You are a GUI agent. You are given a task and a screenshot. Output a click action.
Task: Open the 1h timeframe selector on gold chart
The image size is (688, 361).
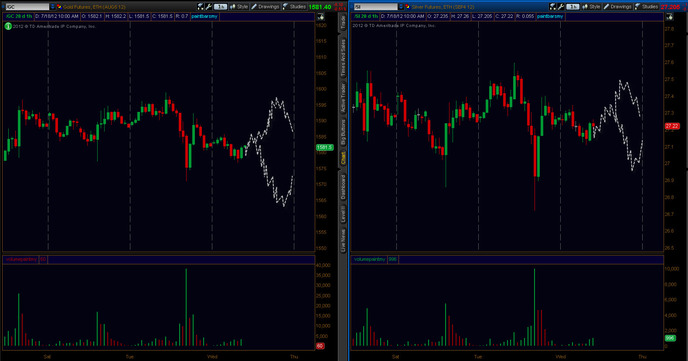(x=221, y=7)
